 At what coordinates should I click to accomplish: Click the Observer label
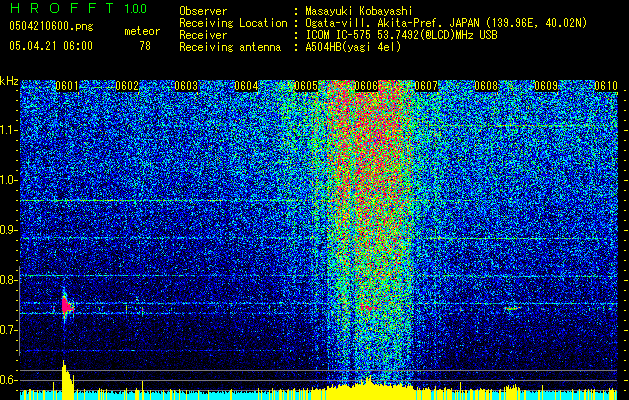(x=203, y=11)
